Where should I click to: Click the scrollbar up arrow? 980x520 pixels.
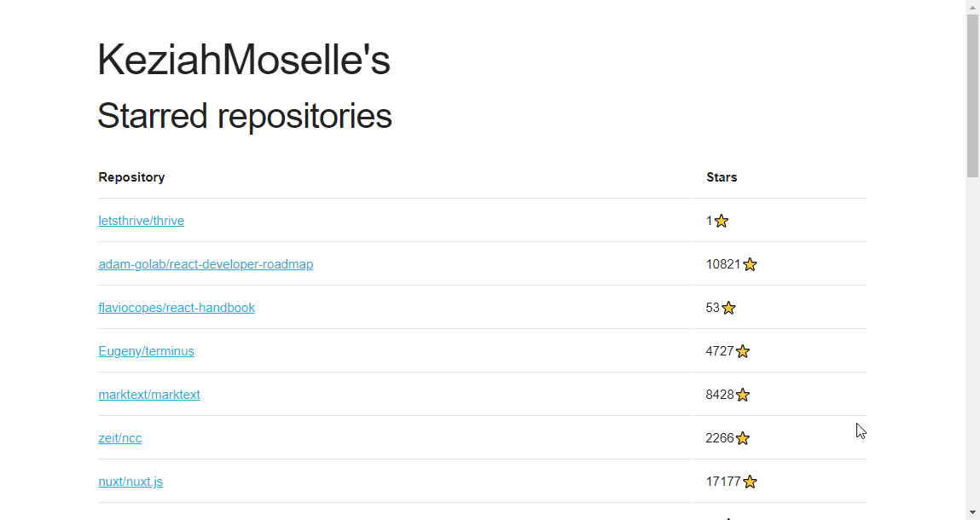pyautogui.click(x=972, y=7)
